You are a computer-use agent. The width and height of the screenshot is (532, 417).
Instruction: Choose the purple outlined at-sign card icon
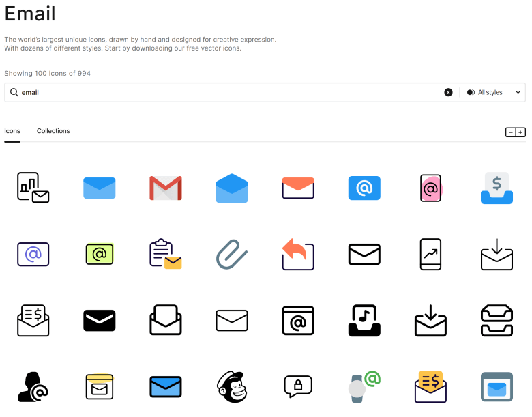33,254
